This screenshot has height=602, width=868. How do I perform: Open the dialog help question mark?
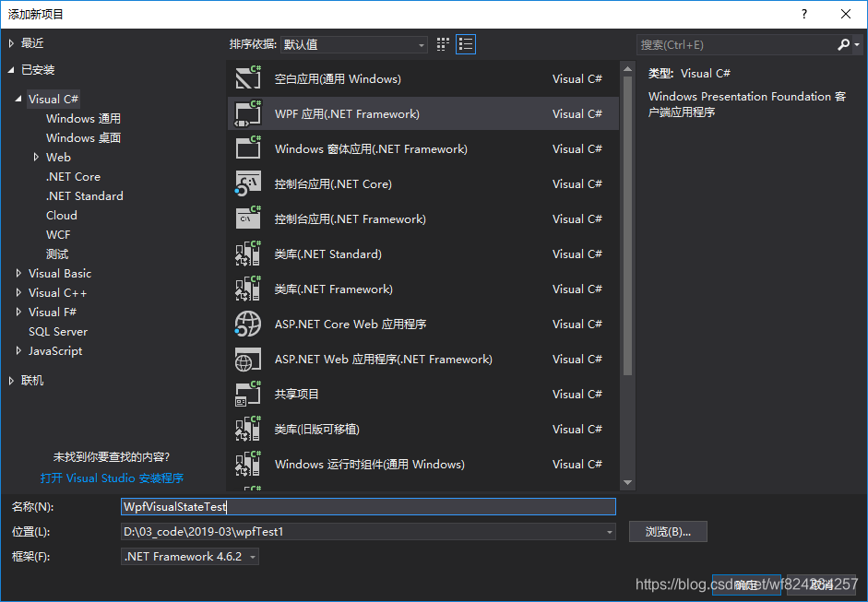click(804, 14)
